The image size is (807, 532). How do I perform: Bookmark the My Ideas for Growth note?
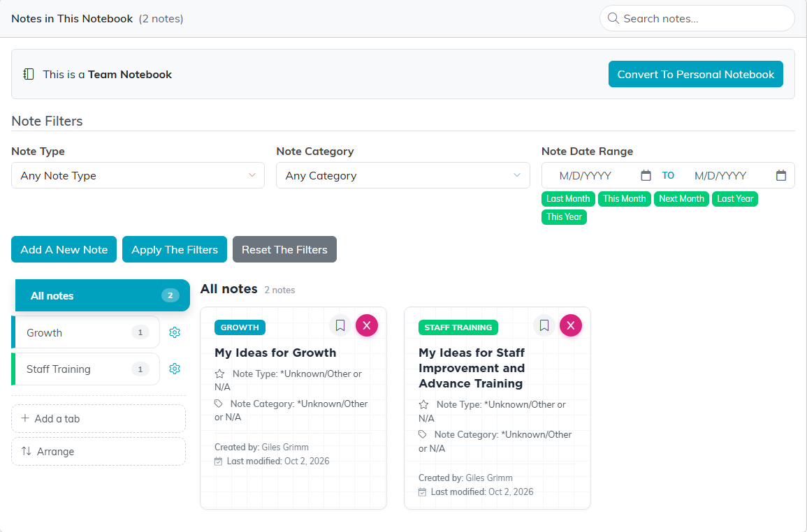click(x=340, y=325)
